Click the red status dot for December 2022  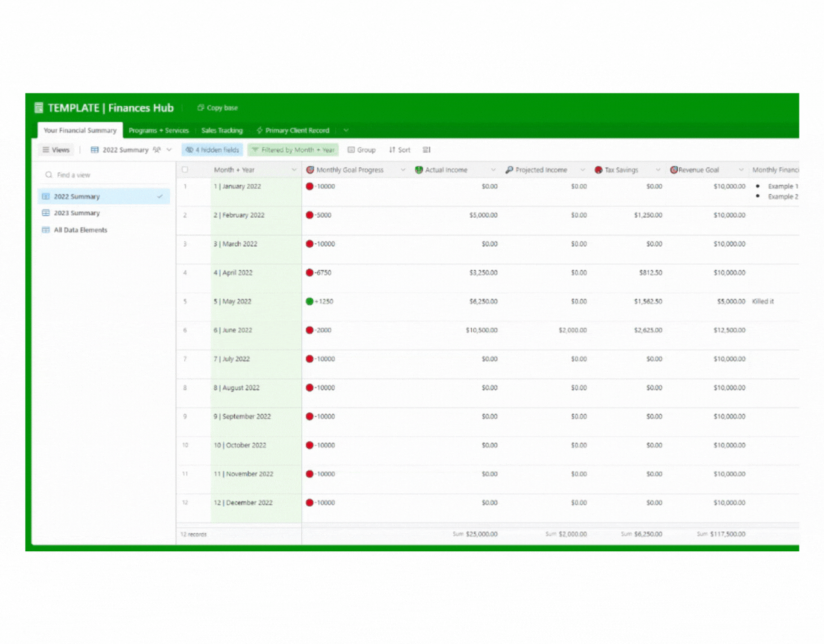pos(310,502)
